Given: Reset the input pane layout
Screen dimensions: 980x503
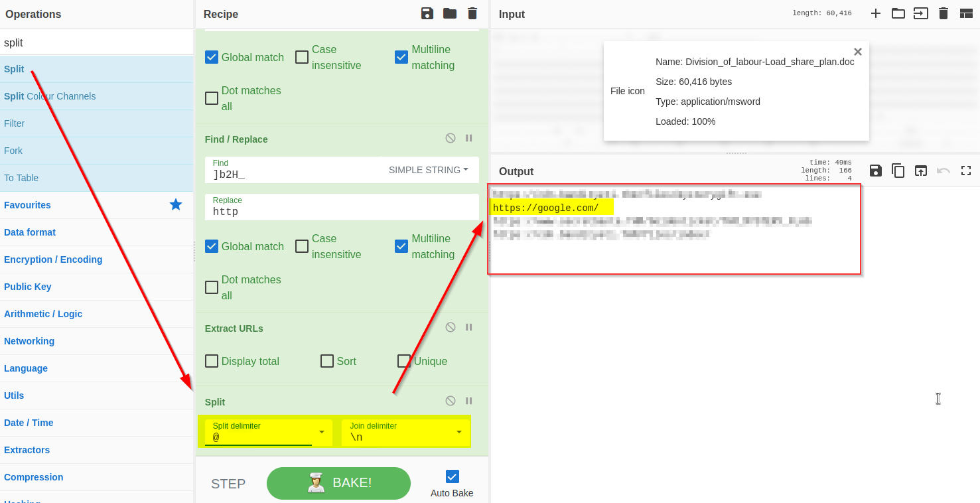Looking at the screenshot, I should click(966, 13).
